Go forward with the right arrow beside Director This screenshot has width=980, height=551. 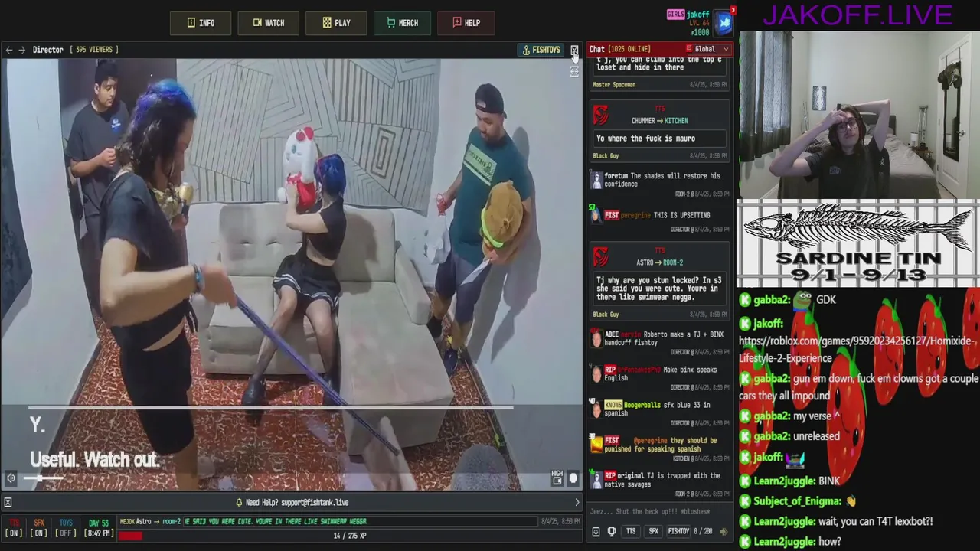pos(21,50)
